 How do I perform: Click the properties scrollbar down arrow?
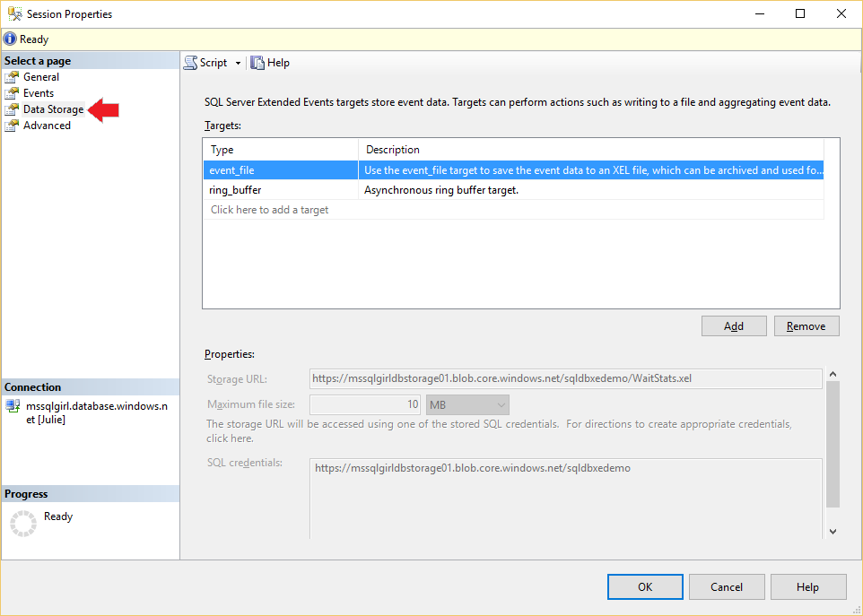click(x=832, y=532)
